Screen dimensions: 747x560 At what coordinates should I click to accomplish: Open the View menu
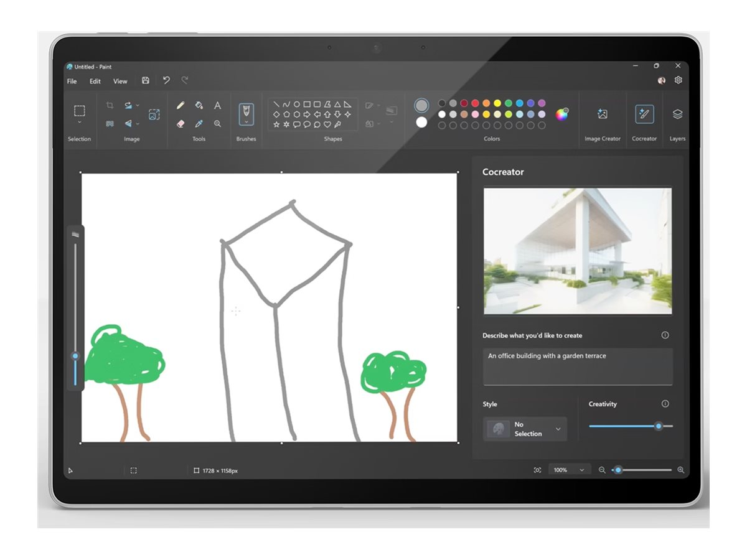(x=120, y=81)
